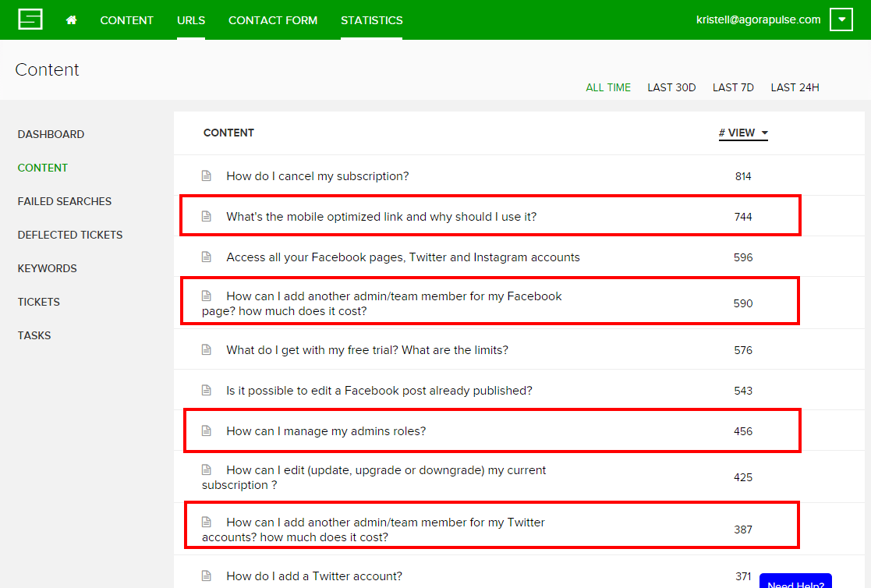Open the CONTENT top navigation item
This screenshot has height=588, width=871.
[126, 20]
